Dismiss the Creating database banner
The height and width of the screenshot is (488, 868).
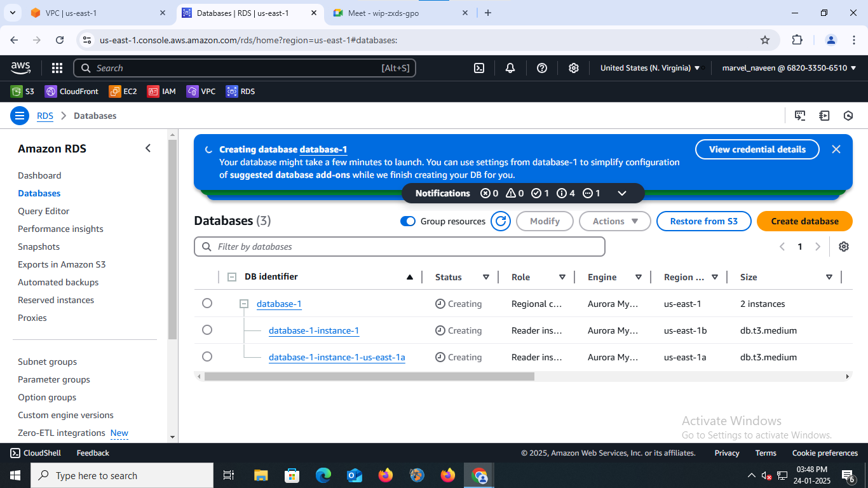click(x=836, y=149)
